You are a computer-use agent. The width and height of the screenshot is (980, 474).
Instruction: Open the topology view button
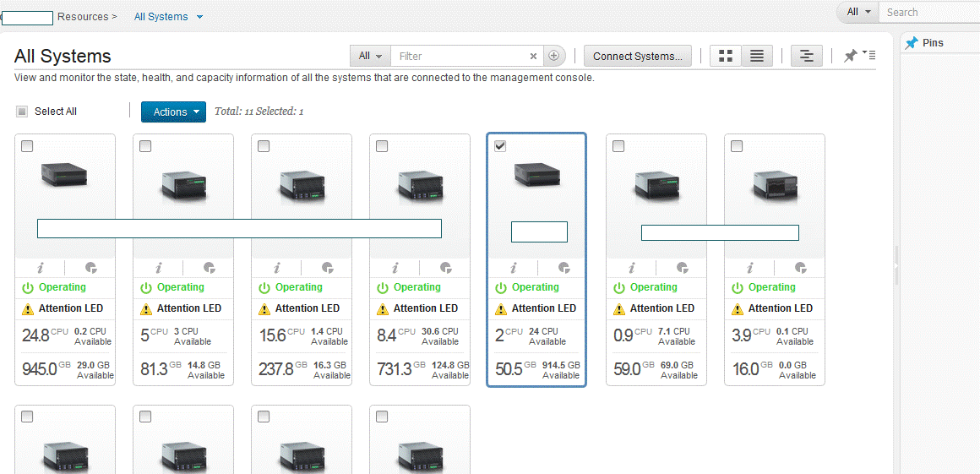coord(807,56)
